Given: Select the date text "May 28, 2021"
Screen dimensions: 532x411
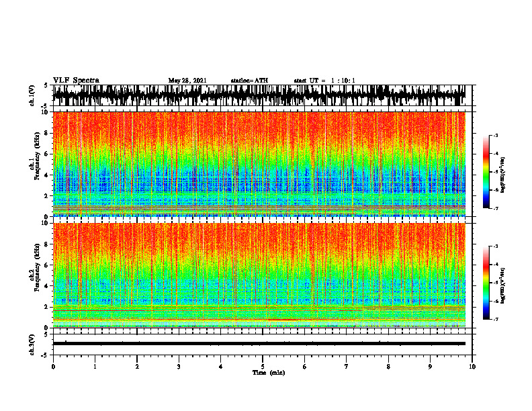Looking at the screenshot, I should 187,81.
